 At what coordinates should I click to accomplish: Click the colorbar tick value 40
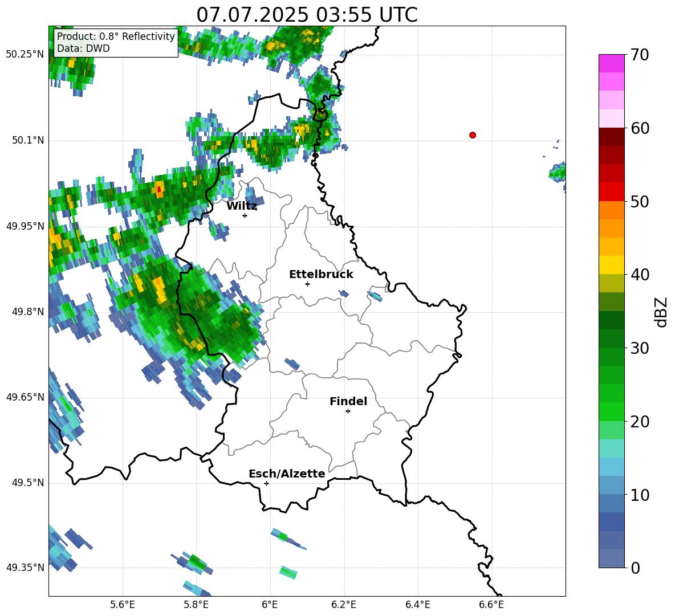click(x=639, y=275)
